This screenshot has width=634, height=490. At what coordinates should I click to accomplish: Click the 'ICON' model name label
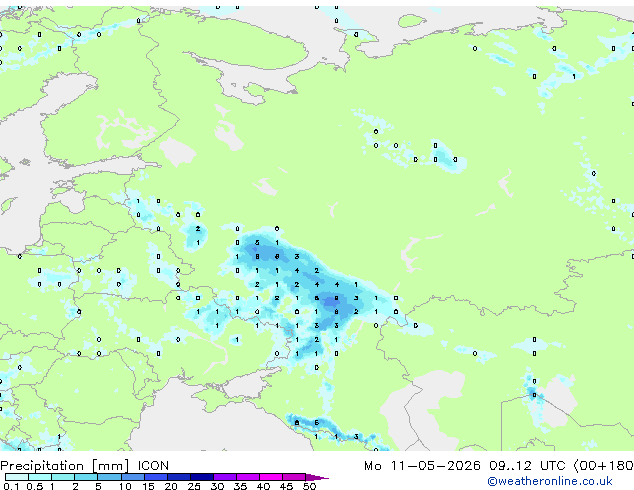(x=153, y=466)
